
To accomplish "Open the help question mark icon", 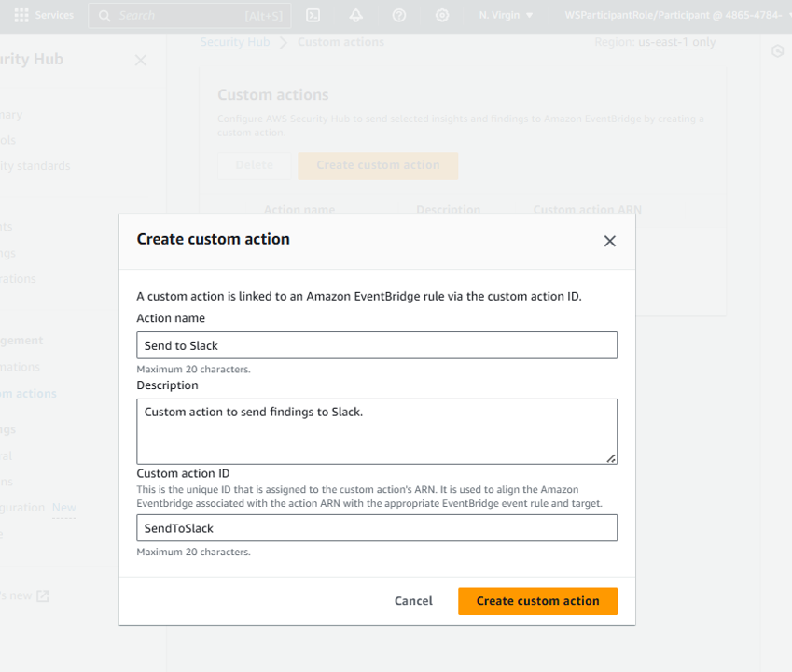I will coord(399,15).
